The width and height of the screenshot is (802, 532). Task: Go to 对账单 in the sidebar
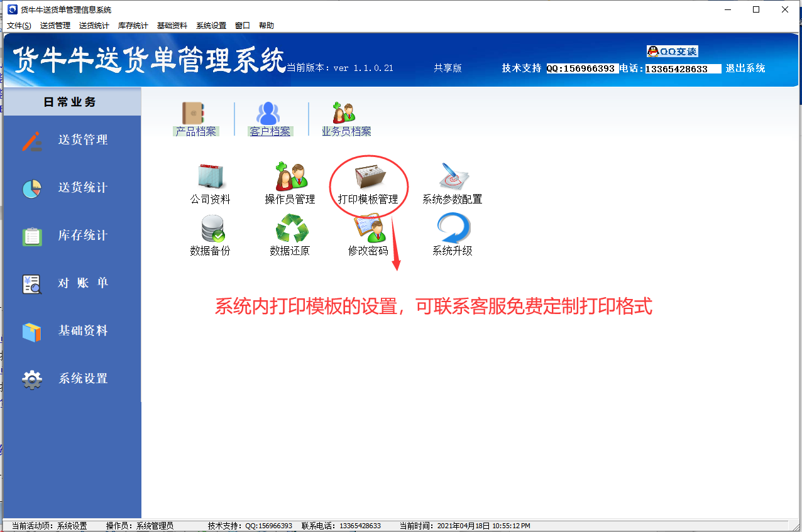click(x=83, y=283)
